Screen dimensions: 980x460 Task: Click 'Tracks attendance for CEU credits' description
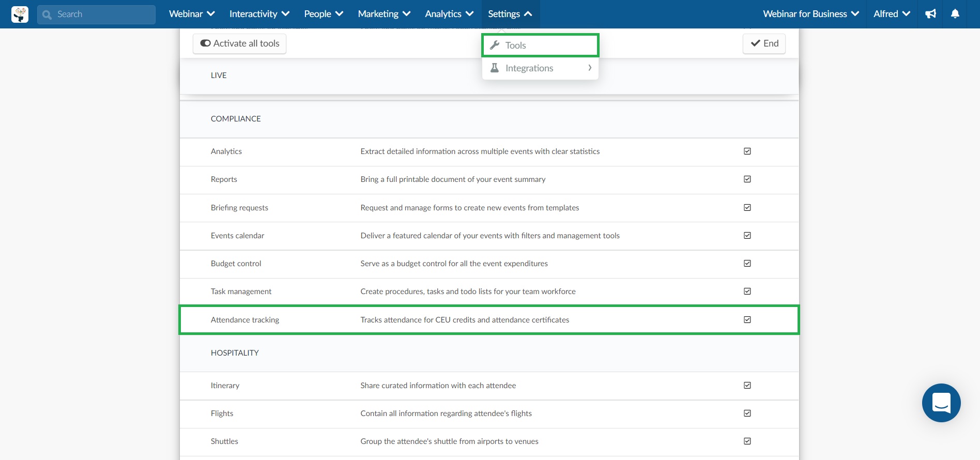point(465,320)
